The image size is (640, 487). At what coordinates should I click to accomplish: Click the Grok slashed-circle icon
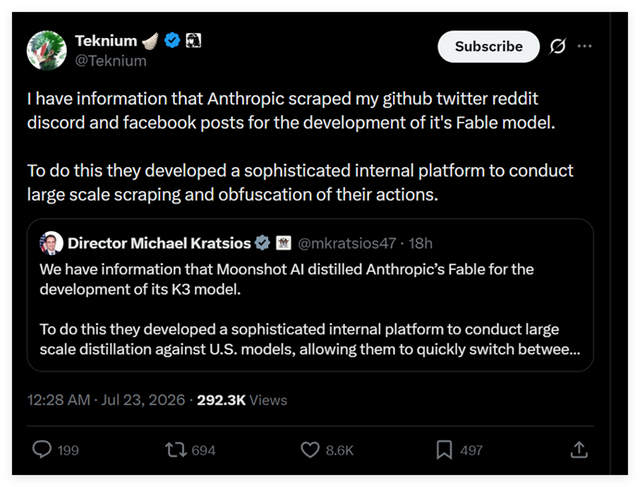click(x=558, y=46)
